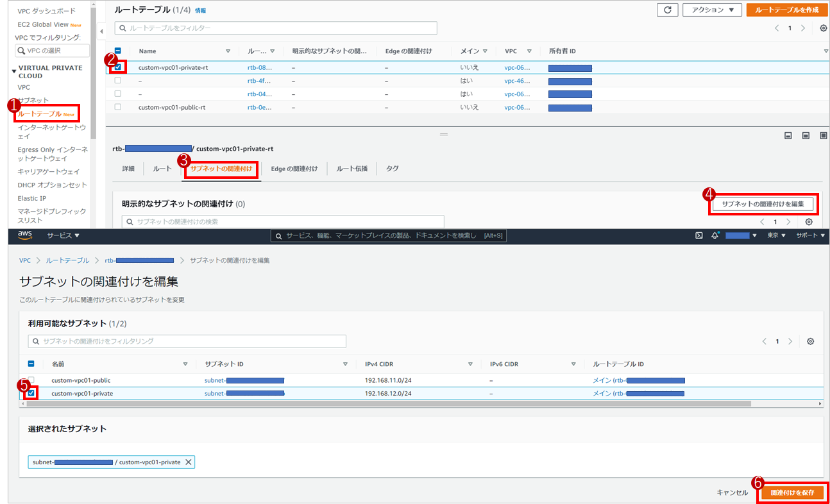Viewport: 830px width, 504px height.
Task: Sort subnets by 名前 column
Action: coord(185,364)
